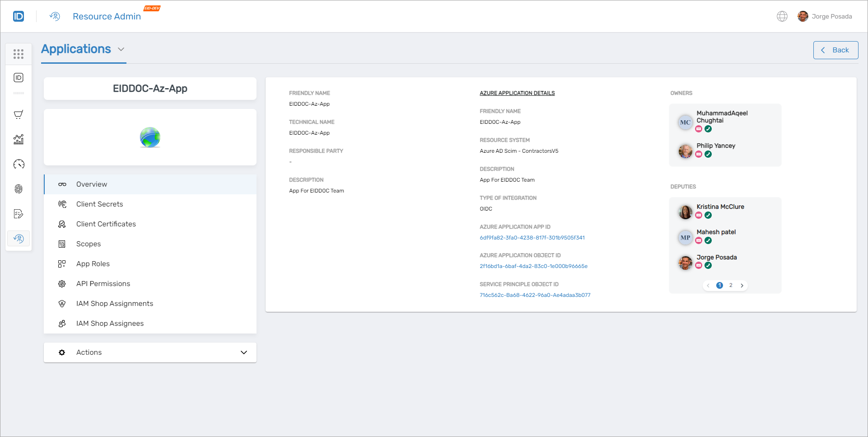Open the App Roles section
This screenshot has height=437, width=868.
93,263
